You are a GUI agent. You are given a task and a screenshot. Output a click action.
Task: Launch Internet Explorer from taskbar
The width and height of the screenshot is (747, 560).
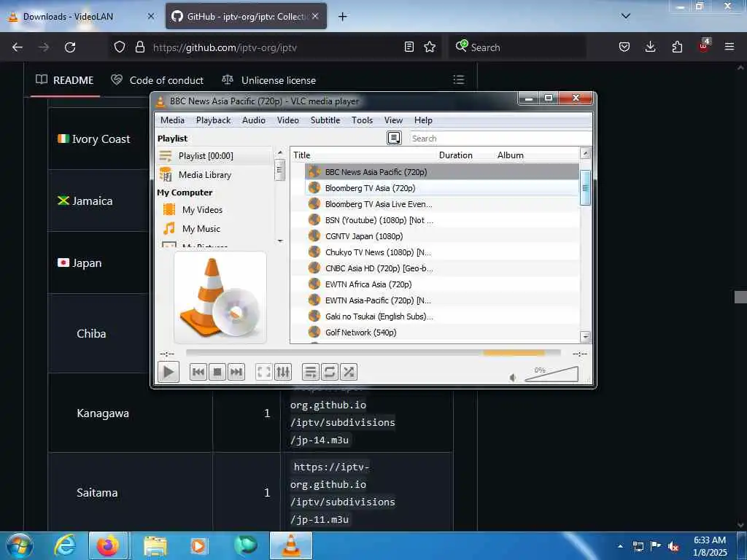(x=65, y=545)
